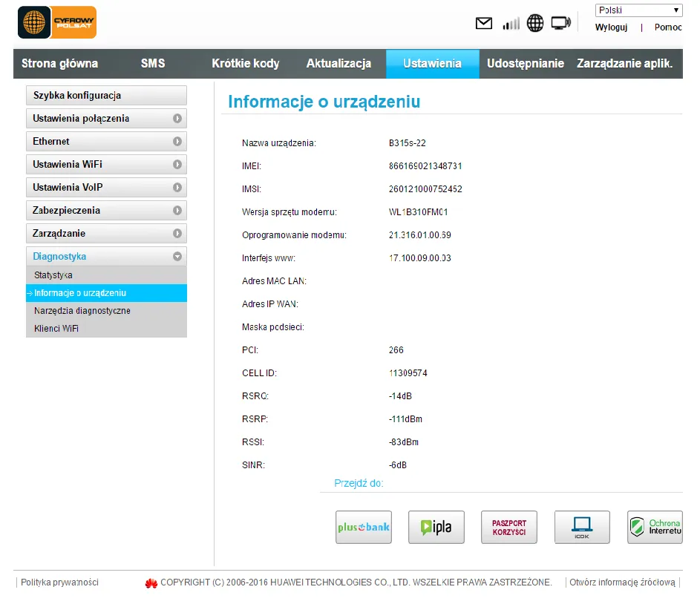Open Statystyka in sidebar
Image resolution: width=700 pixels, height=604 pixels.
point(106,275)
